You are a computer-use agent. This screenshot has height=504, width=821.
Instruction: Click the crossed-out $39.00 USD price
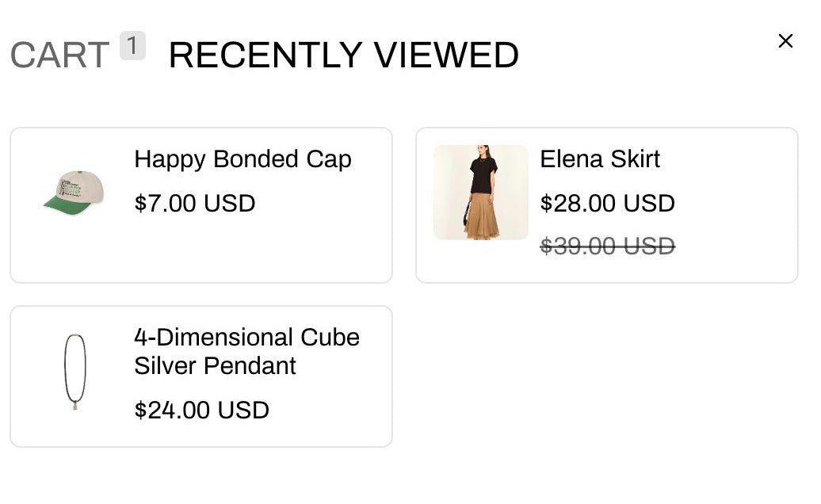pos(608,246)
